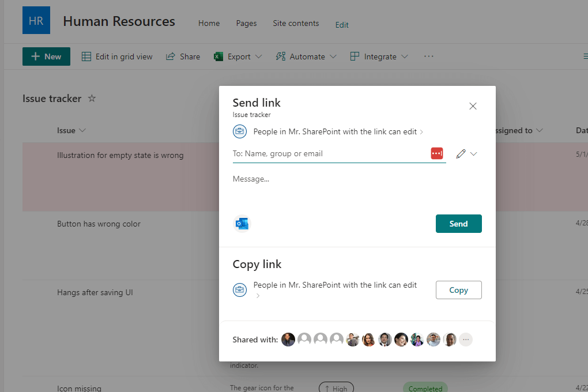The width and height of the screenshot is (588, 392).
Task: Click the Edit navigation link
Action: 342,25
